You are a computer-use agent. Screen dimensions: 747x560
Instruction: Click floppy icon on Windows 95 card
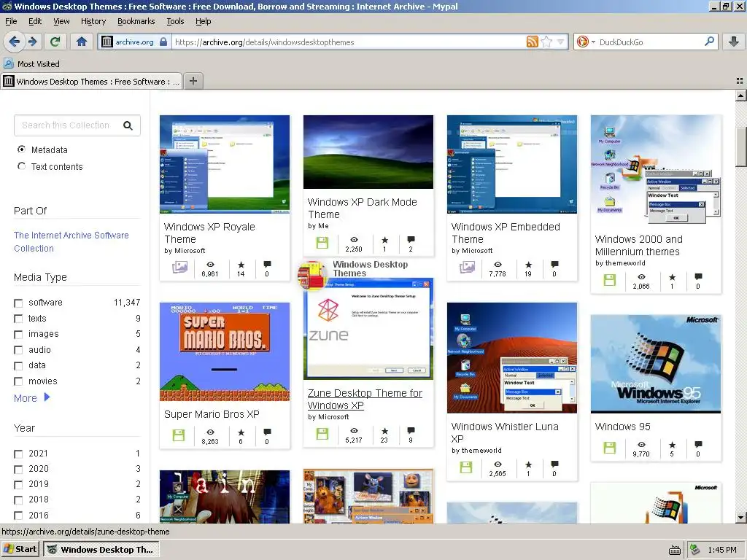610,447
